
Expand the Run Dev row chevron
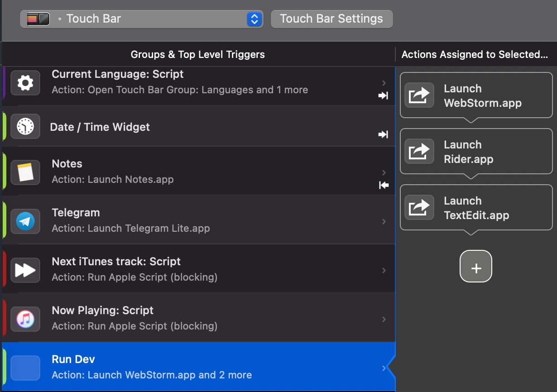(384, 368)
